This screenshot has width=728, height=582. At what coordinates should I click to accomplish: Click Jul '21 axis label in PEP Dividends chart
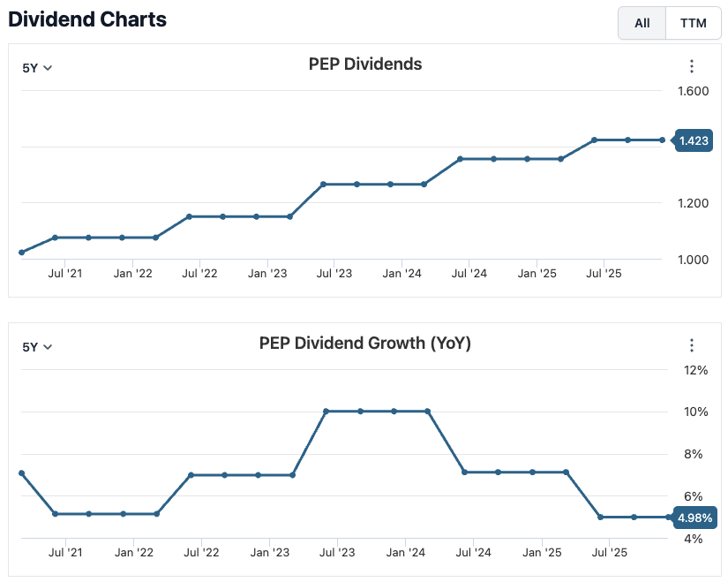coord(64,274)
